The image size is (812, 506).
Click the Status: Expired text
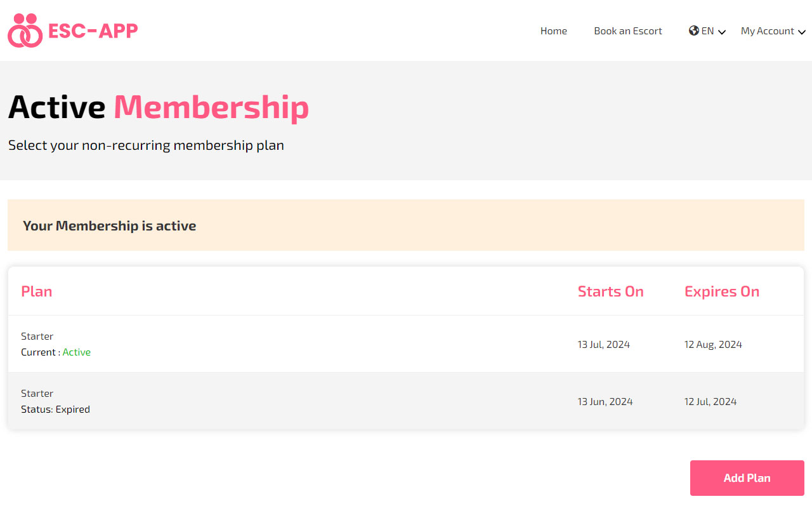pos(55,409)
